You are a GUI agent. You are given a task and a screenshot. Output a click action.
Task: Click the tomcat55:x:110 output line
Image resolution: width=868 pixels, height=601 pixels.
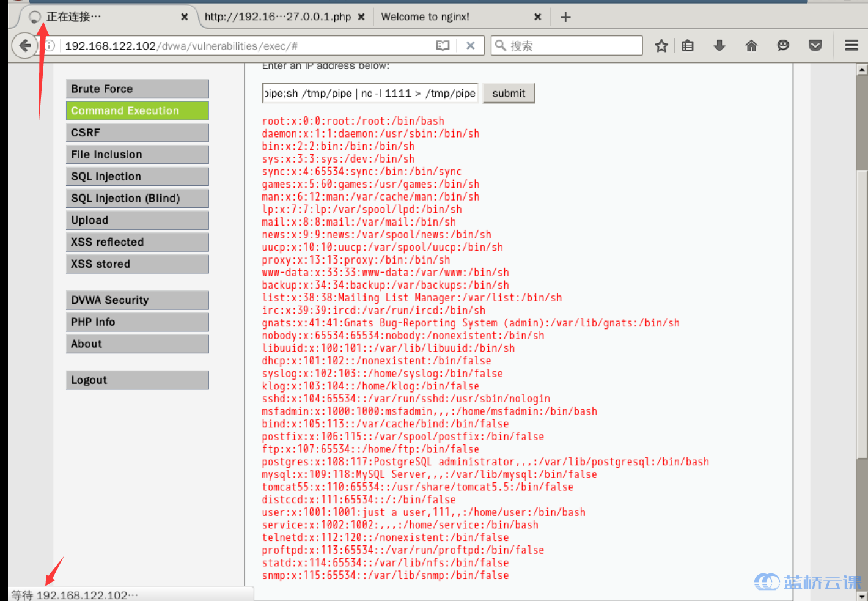[x=418, y=487]
